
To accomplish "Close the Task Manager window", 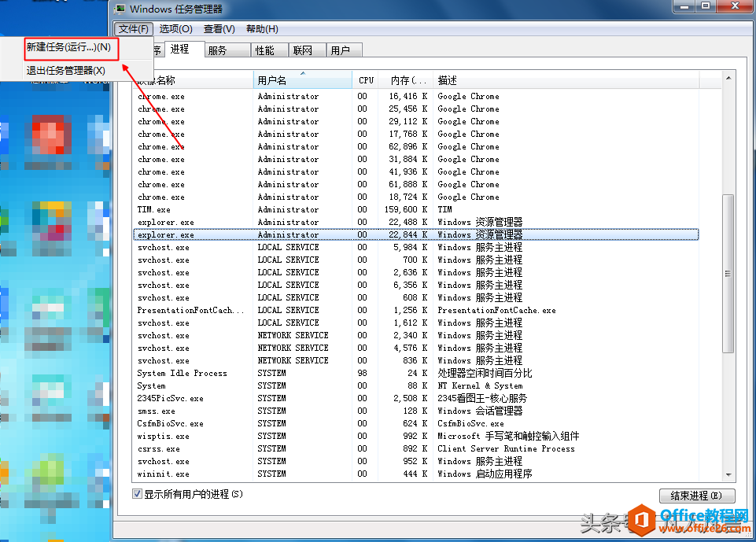I will tap(735, 6).
